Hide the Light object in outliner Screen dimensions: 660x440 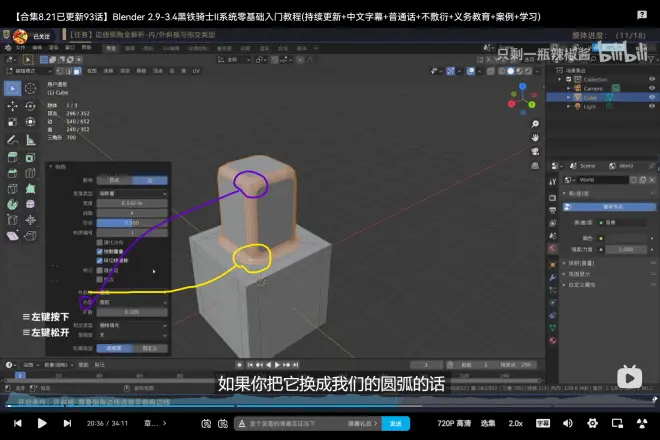pos(652,107)
